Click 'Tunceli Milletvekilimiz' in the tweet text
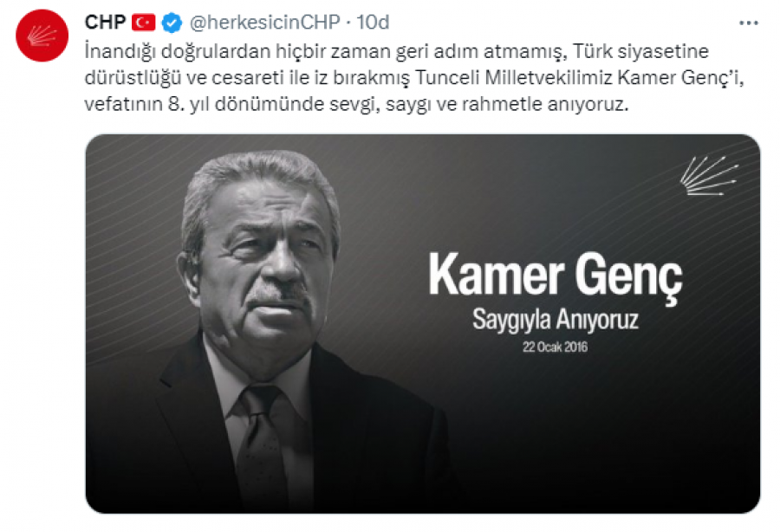This screenshot has height=532, width=780. [x=514, y=78]
